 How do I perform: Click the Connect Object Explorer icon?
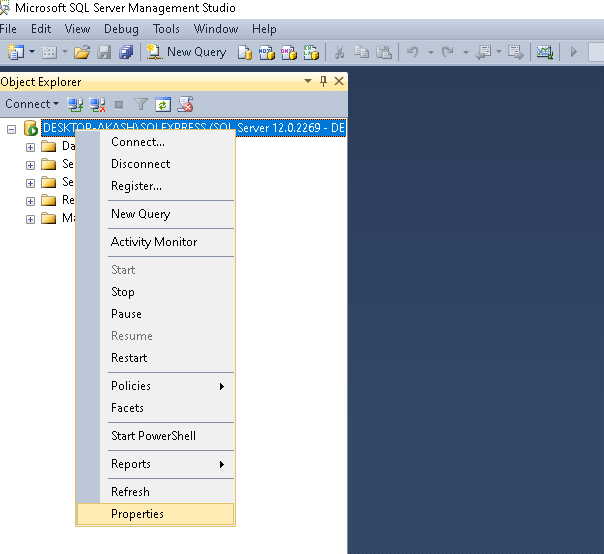pyautogui.click(x=75, y=104)
